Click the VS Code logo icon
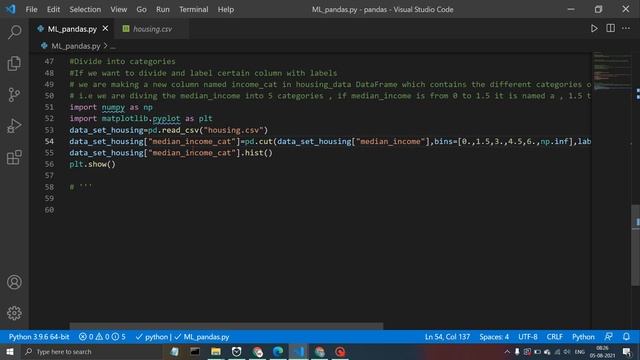 (11, 9)
